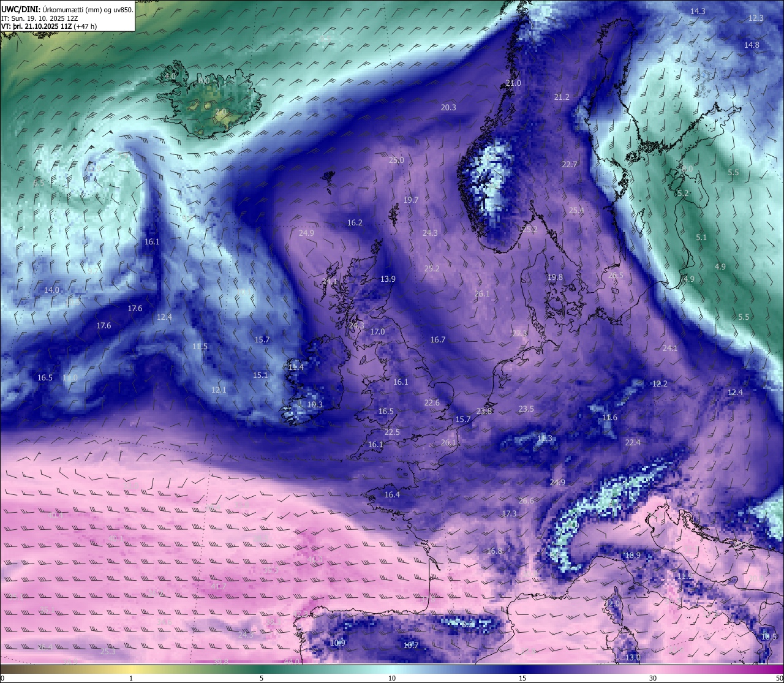Click the 5.2 value on the map
The width and height of the screenshot is (784, 683).
coord(683,194)
